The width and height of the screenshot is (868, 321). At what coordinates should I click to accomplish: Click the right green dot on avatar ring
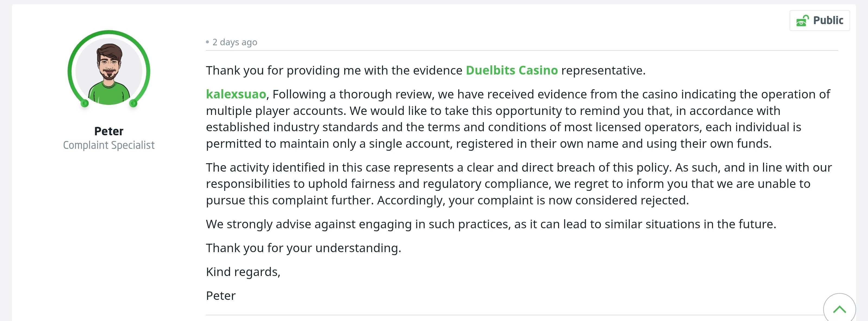tap(133, 103)
